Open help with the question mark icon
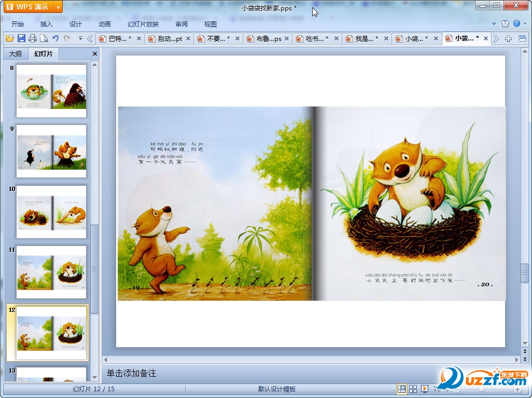Image resolution: width=532 pixels, height=398 pixels. point(516,23)
